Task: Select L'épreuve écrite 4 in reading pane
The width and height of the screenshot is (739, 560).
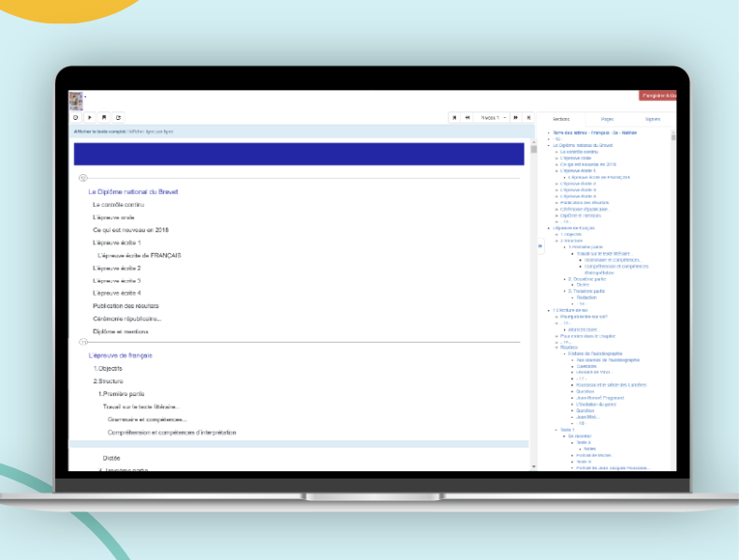Action: 117,293
